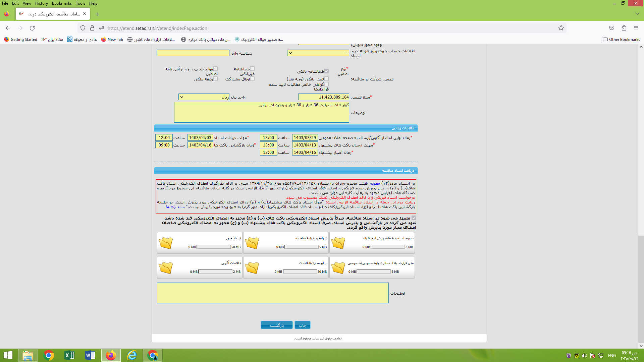
Task: Launch Word from taskbar
Action: (x=90, y=355)
